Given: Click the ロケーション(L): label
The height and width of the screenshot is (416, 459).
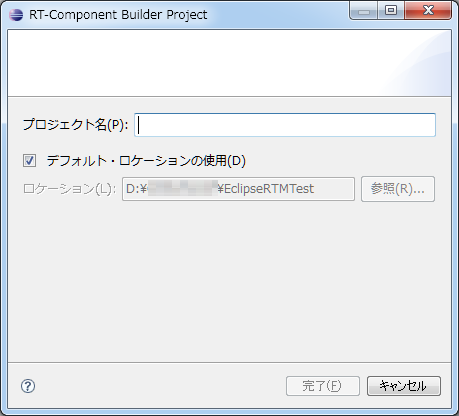Looking at the screenshot, I should pyautogui.click(x=69, y=189).
